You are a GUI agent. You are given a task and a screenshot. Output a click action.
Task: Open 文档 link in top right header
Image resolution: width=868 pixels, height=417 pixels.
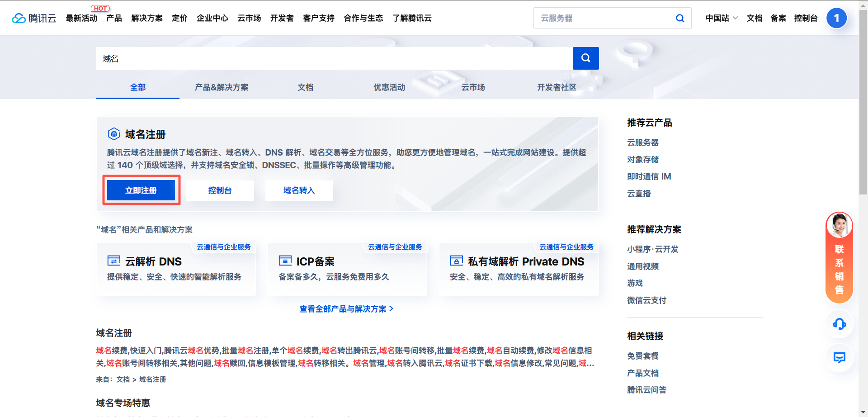[755, 18]
